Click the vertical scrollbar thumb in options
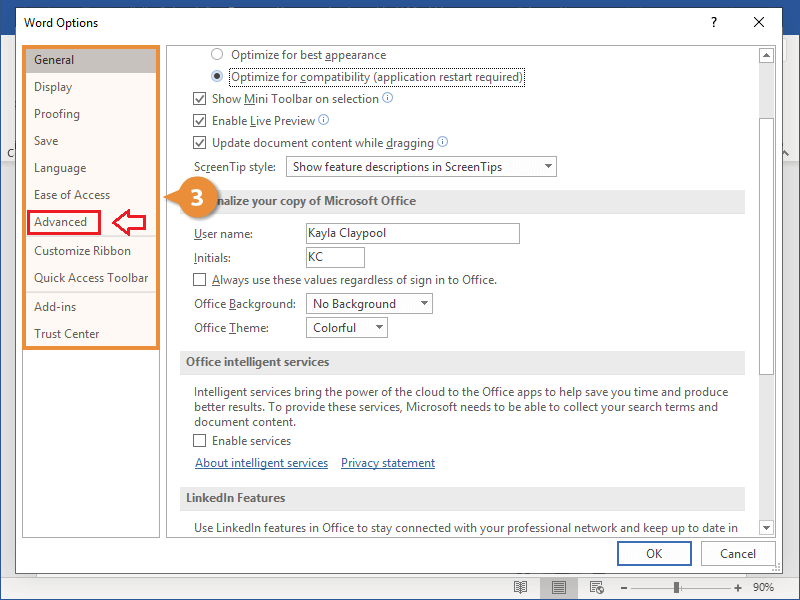 766,246
